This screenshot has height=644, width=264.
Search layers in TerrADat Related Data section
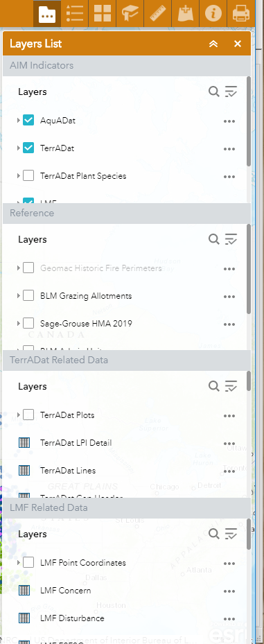pos(214,386)
